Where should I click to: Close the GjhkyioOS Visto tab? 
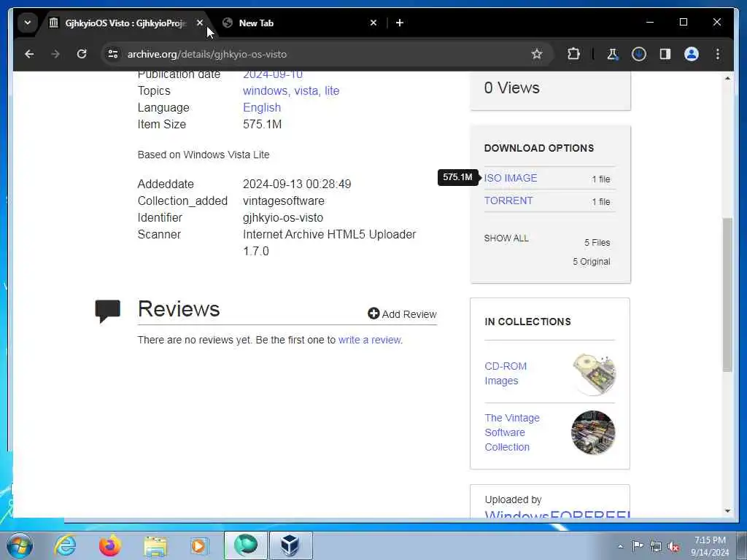(x=200, y=23)
